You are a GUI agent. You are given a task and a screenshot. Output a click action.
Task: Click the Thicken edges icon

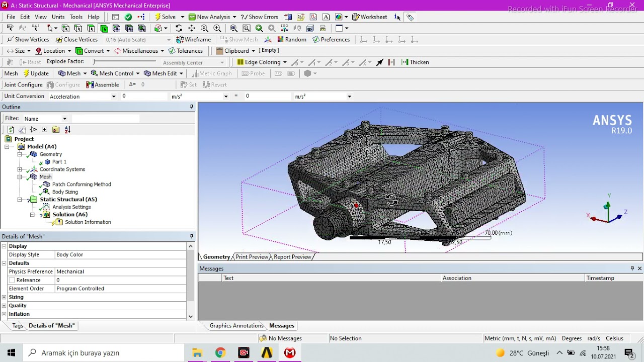click(x=415, y=62)
